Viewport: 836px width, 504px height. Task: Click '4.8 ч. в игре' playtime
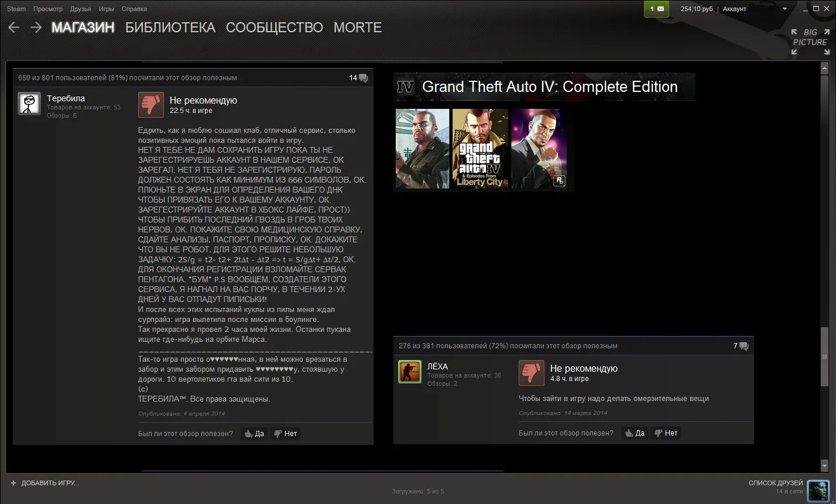(x=570, y=379)
